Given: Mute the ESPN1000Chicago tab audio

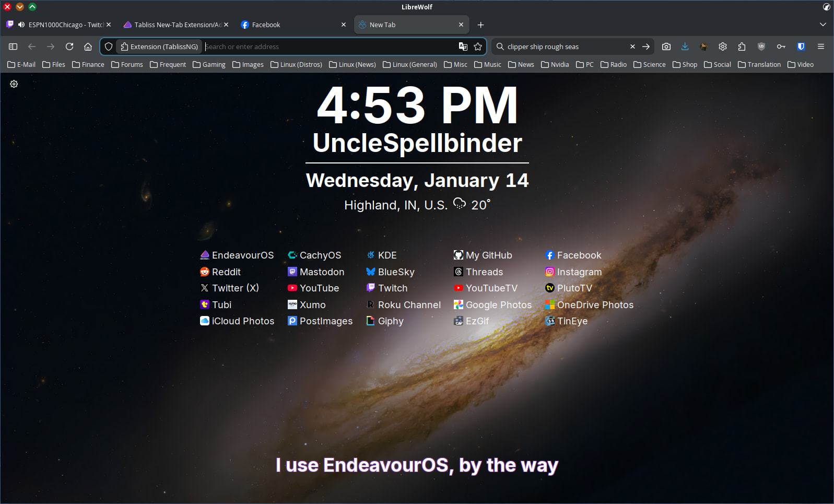Looking at the screenshot, I should tap(21, 25).
